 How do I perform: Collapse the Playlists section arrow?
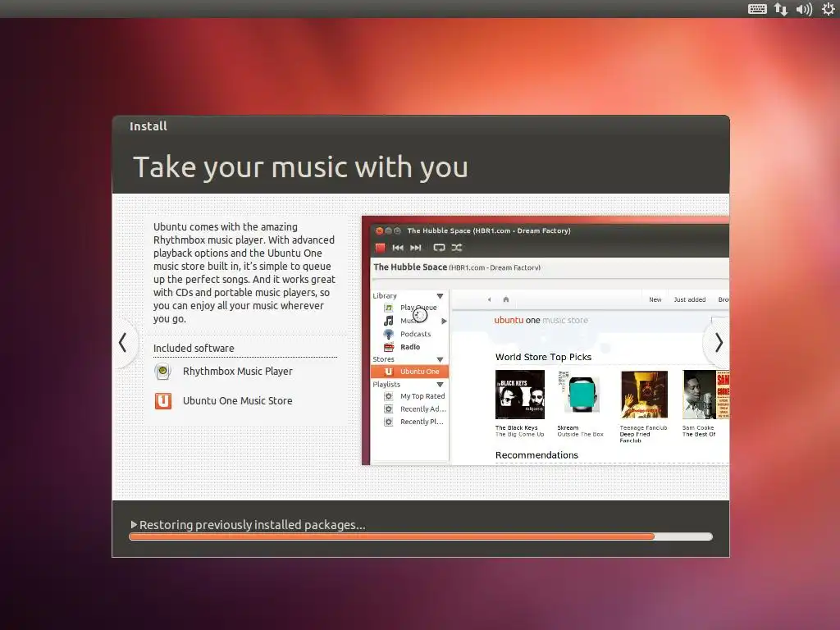tap(440, 385)
